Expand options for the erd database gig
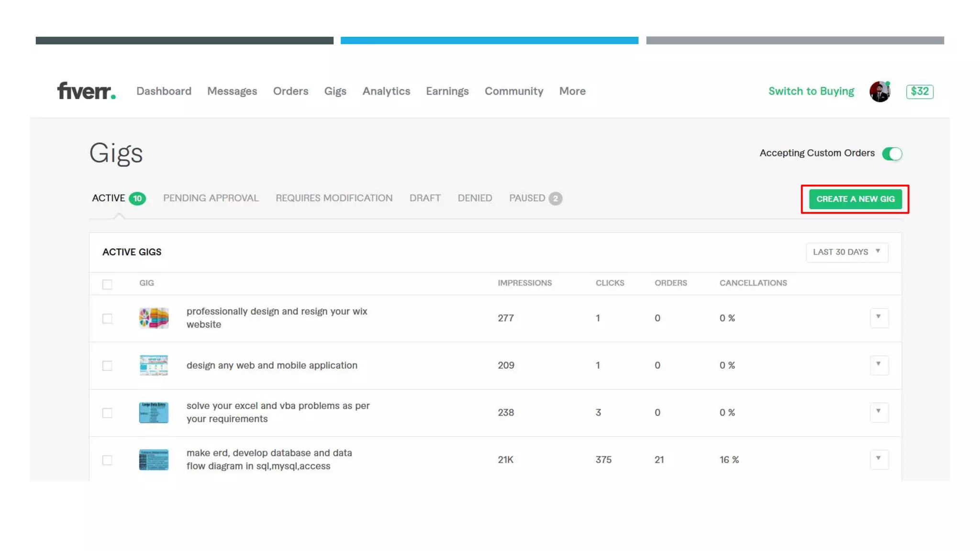980x551 pixels. pyautogui.click(x=879, y=459)
